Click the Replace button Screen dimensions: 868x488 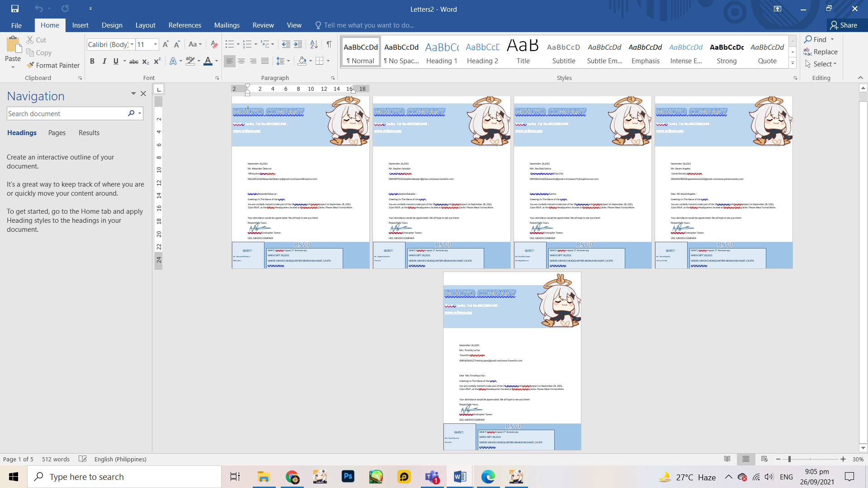pos(821,52)
